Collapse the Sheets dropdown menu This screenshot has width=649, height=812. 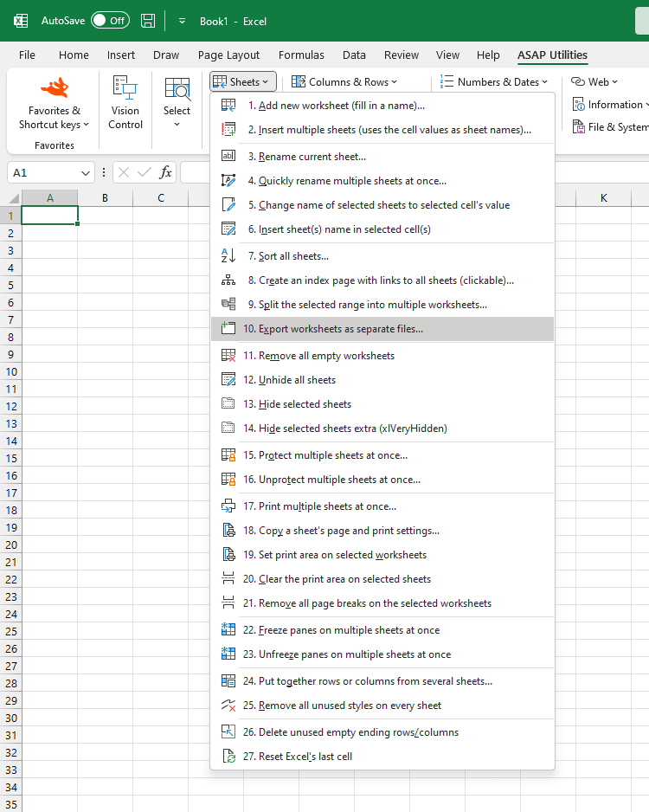click(x=243, y=82)
